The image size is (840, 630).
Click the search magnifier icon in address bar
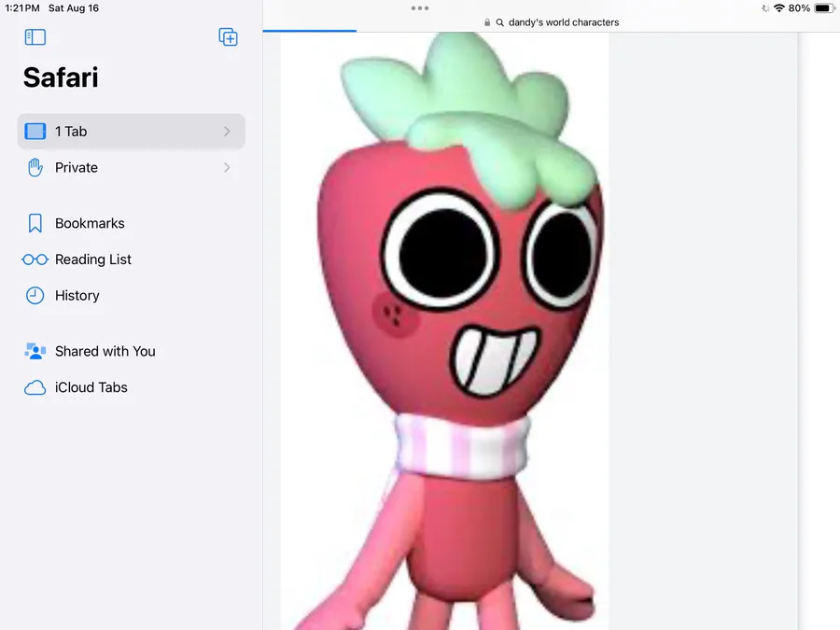pos(500,22)
